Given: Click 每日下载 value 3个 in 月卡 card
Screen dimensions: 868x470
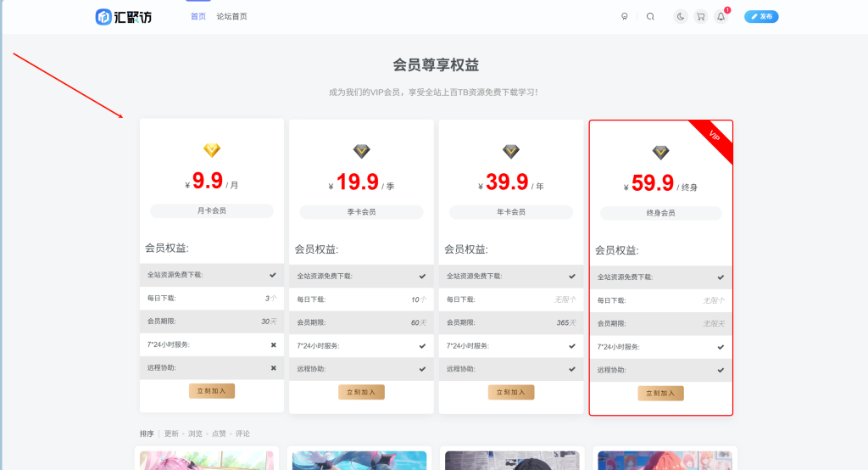Looking at the screenshot, I should click(x=270, y=298).
